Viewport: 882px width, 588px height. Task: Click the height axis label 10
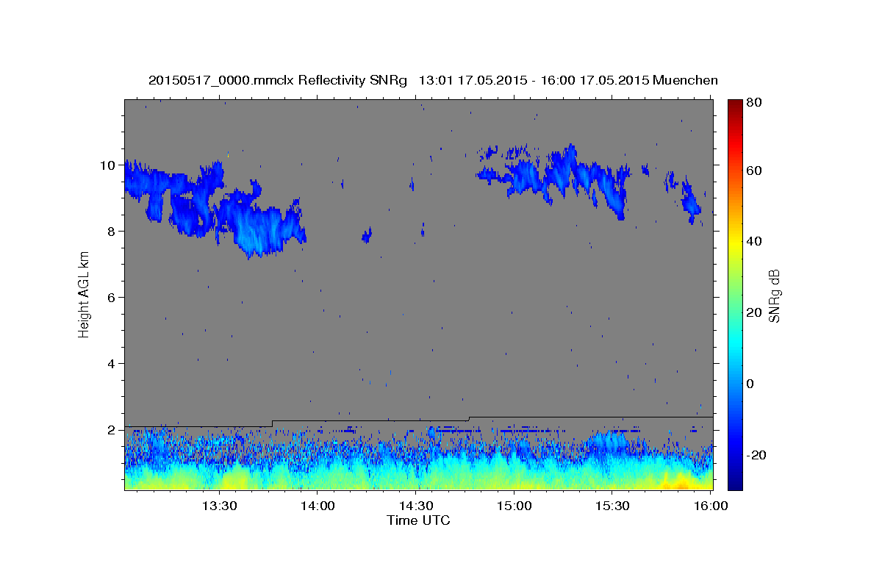(x=108, y=165)
